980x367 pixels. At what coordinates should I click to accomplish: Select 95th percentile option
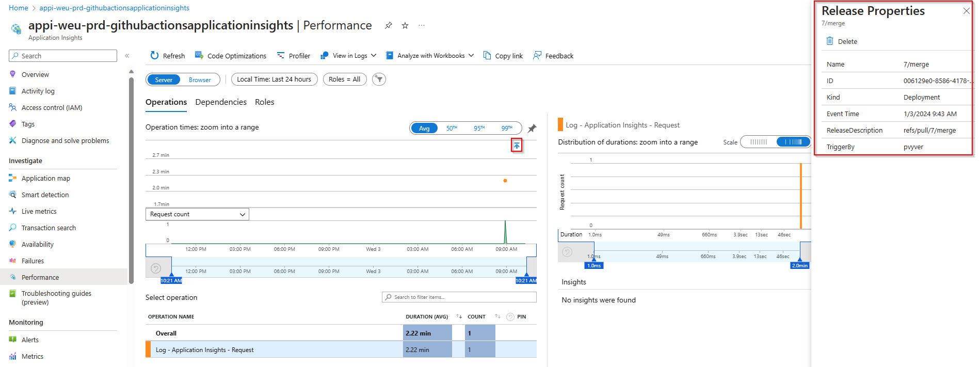point(479,128)
